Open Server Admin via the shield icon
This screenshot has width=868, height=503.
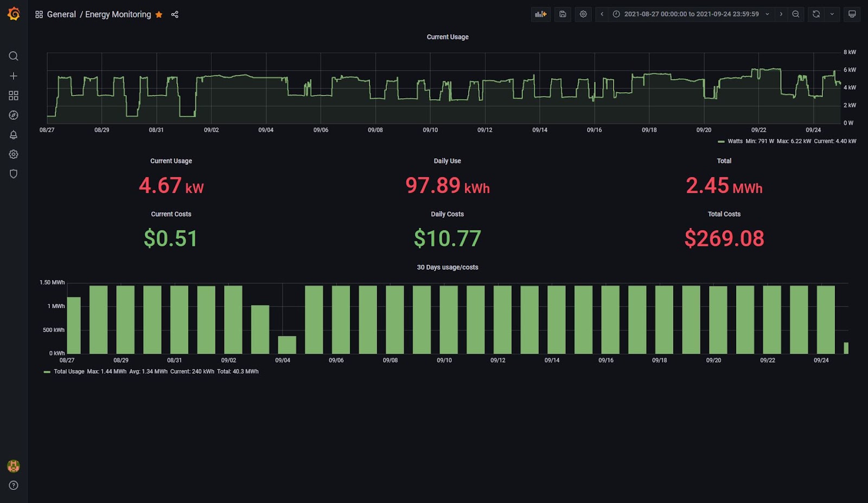point(14,174)
